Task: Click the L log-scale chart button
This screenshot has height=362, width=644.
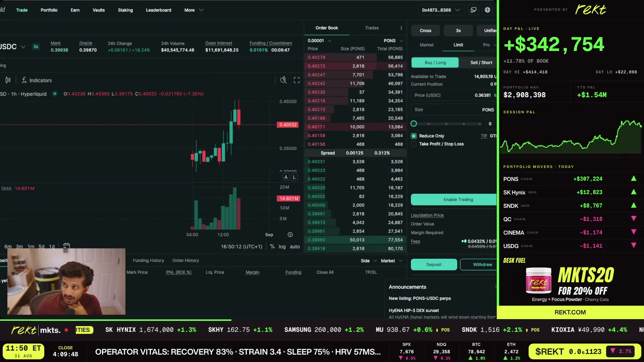Action: tap(294, 177)
